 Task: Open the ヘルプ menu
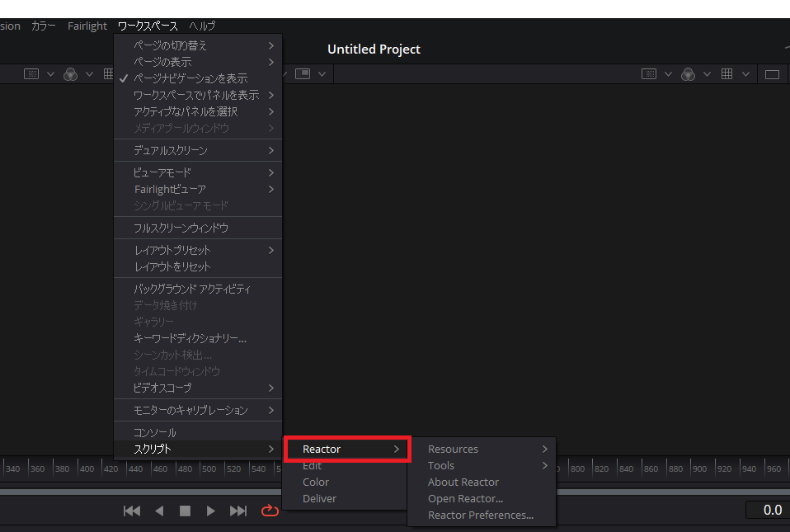(202, 26)
